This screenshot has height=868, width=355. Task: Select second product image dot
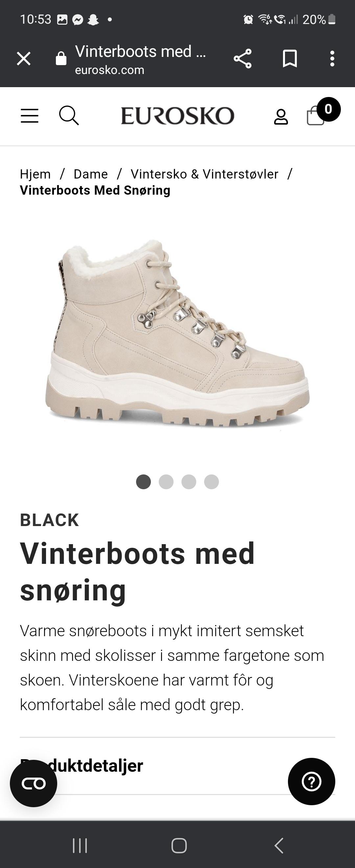(166, 482)
